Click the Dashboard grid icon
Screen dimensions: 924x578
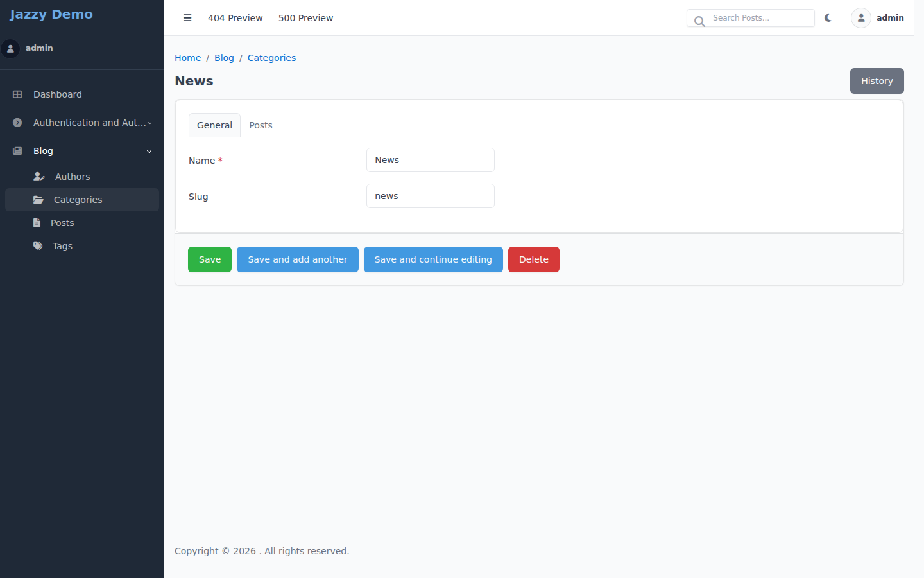click(17, 94)
